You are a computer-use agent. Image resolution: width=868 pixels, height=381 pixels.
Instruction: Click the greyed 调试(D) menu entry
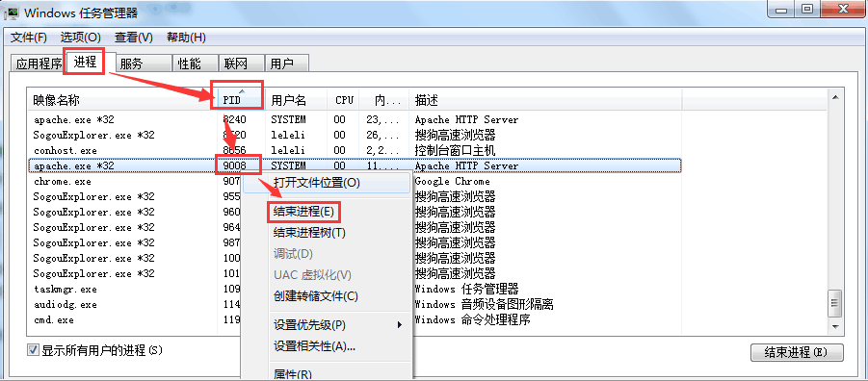(327, 254)
